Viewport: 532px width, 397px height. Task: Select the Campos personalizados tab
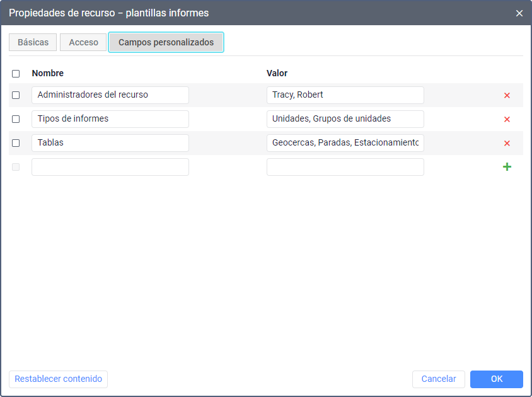coord(166,42)
